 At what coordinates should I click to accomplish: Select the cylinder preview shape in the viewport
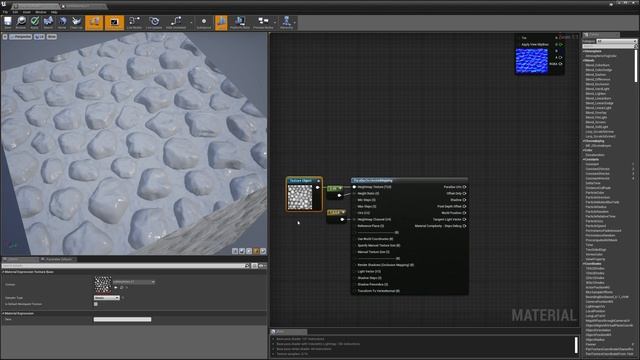[x=235, y=251]
